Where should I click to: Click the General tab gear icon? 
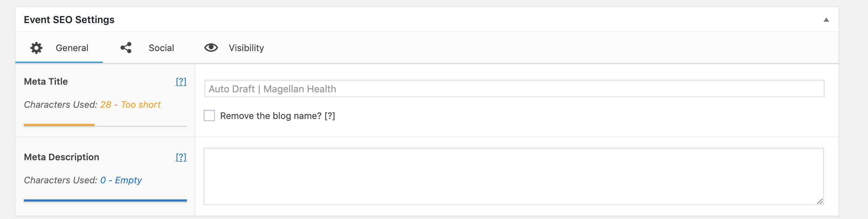36,48
